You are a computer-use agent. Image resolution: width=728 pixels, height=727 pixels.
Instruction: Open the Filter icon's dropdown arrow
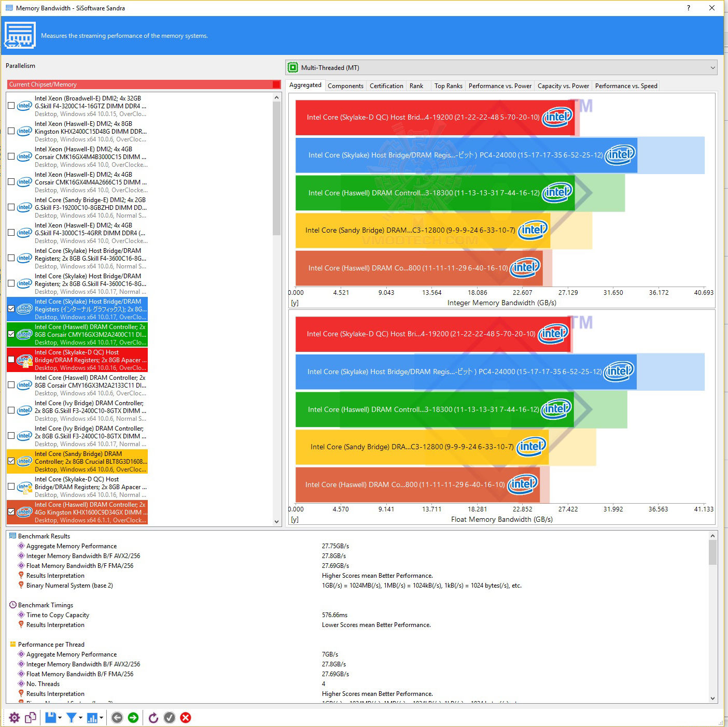80,718
